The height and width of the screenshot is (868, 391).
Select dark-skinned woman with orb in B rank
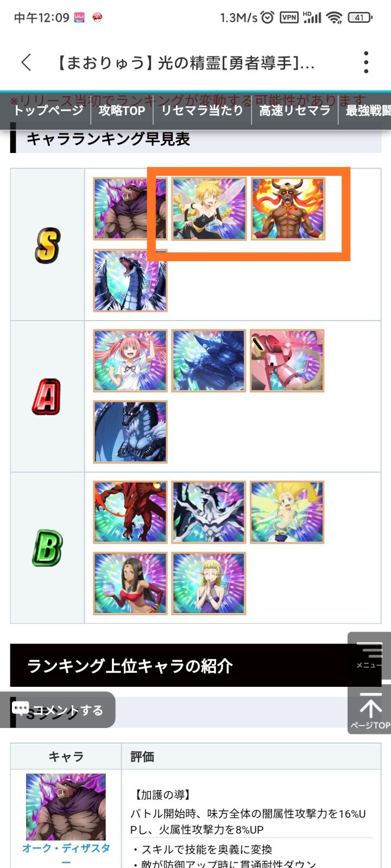click(130, 583)
